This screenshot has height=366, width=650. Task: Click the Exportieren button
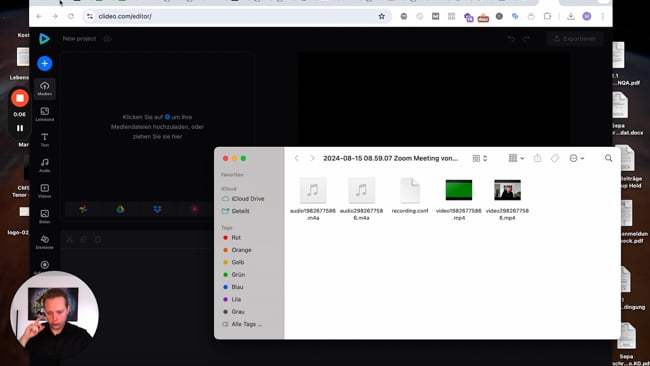575,39
